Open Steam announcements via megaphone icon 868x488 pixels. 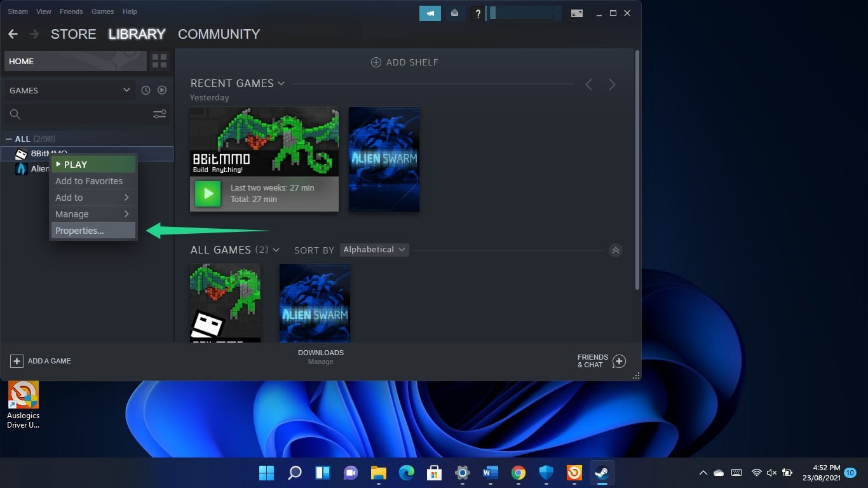[x=430, y=13]
